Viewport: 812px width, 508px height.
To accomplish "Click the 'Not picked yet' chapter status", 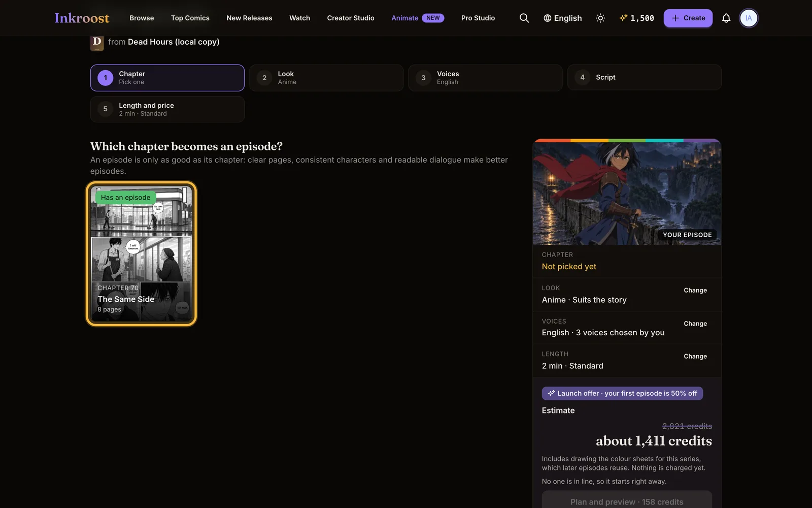I will coord(569,267).
